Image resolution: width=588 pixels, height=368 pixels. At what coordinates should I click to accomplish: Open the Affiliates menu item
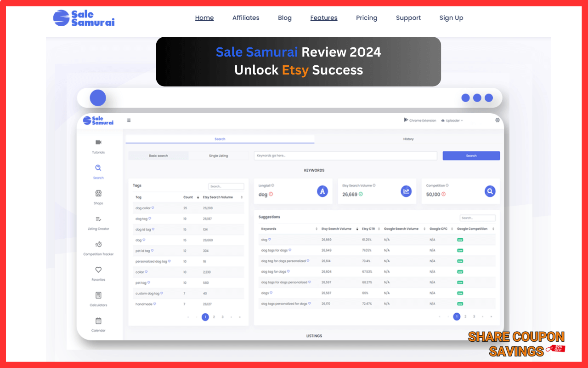pos(246,18)
